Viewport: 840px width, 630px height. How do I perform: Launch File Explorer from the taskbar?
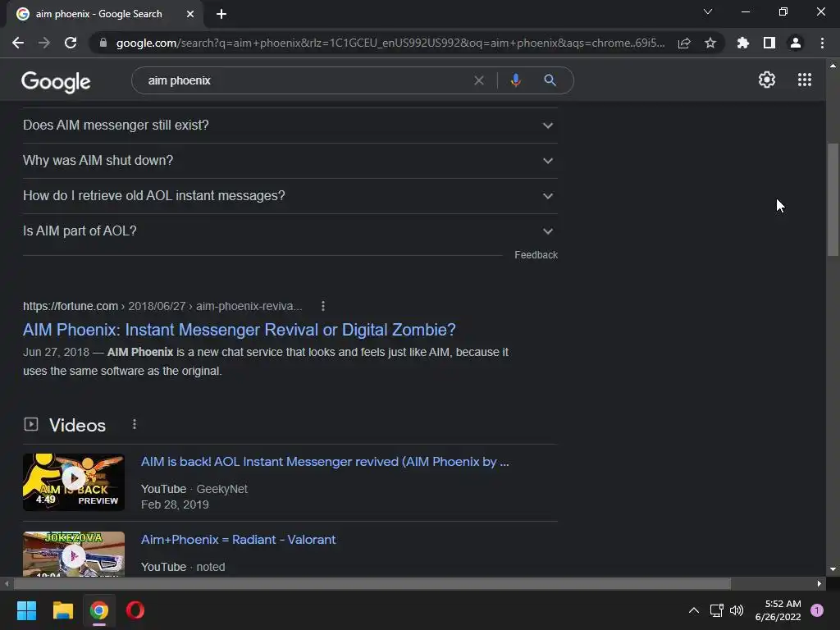(62, 610)
